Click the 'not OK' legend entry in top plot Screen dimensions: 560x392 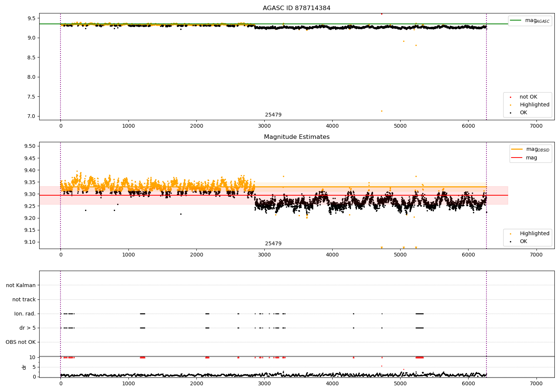click(528, 97)
